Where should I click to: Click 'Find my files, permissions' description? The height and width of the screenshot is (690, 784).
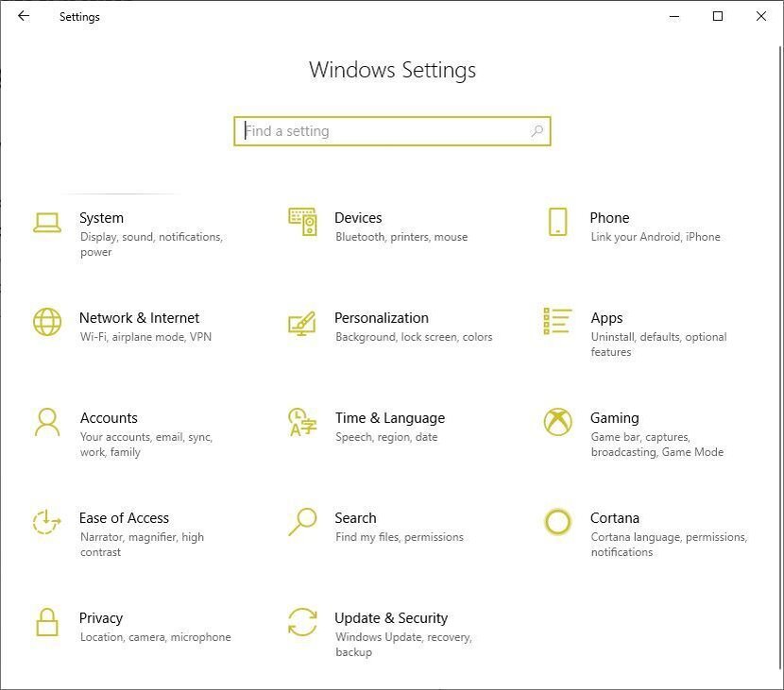[x=400, y=536]
